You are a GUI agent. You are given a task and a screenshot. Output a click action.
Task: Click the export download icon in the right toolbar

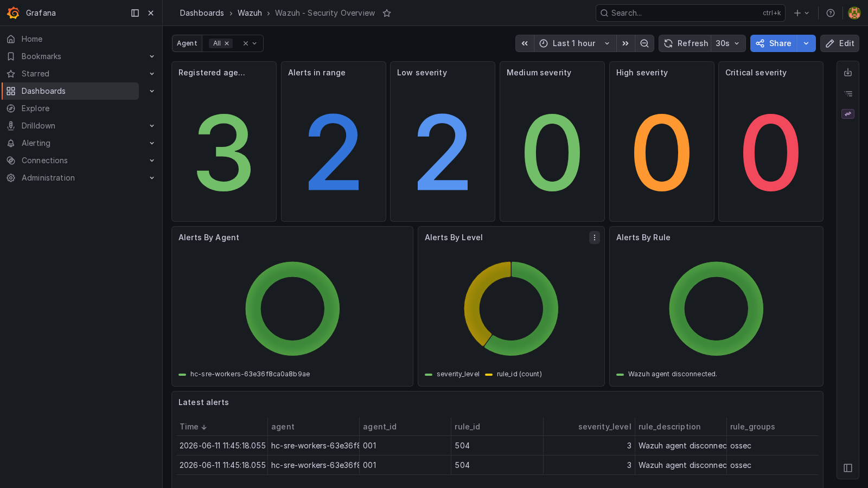(848, 73)
